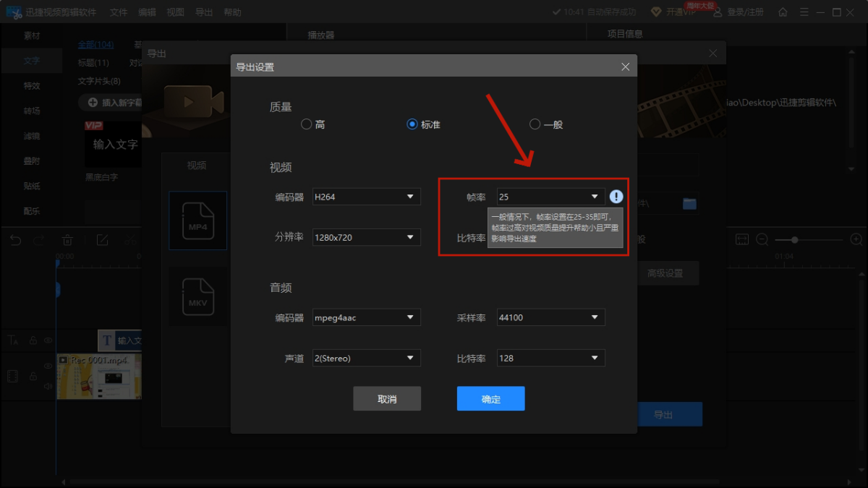The width and height of the screenshot is (868, 488).
Task: Click the scissors split icon in timeline toolbar
Action: coord(129,240)
